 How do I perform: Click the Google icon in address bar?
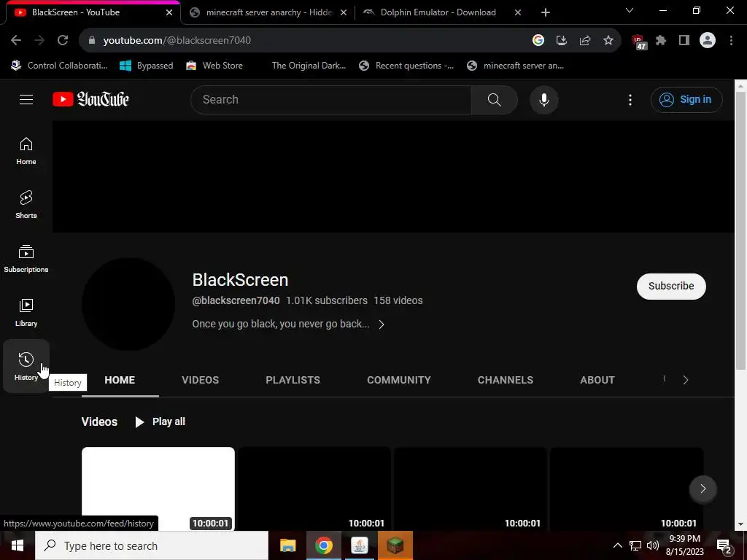pyautogui.click(x=538, y=41)
